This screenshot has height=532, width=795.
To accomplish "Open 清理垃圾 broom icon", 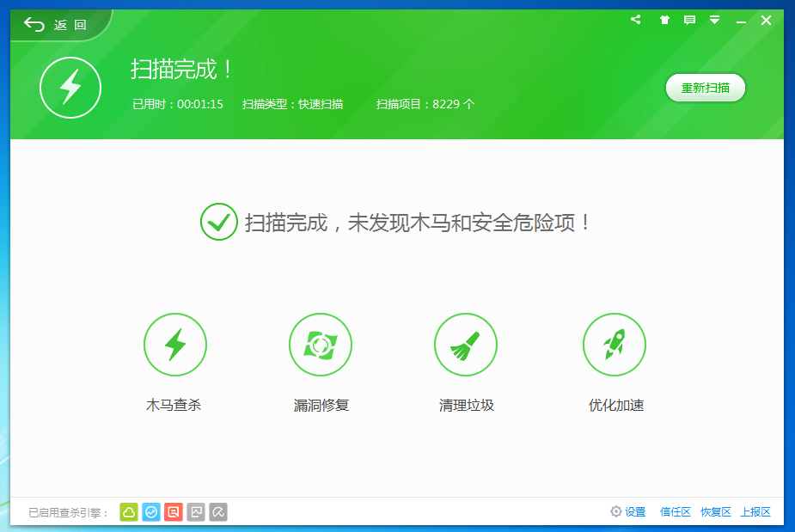I will pos(466,345).
